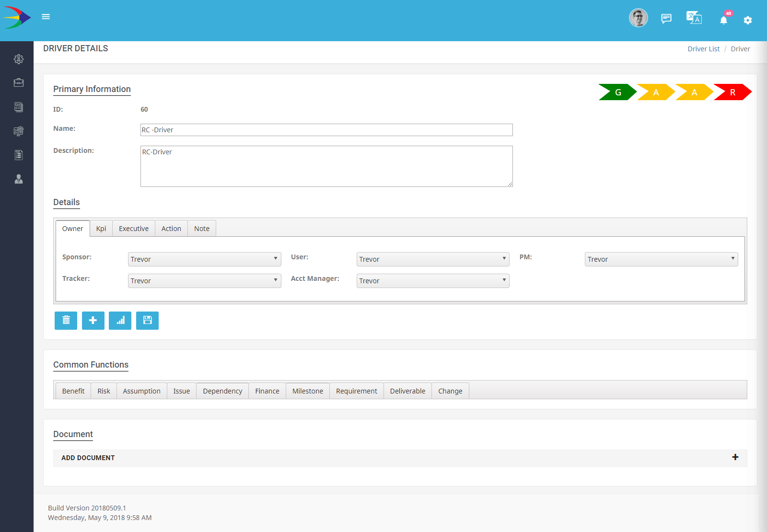Open the notifications bell icon

pos(723,20)
